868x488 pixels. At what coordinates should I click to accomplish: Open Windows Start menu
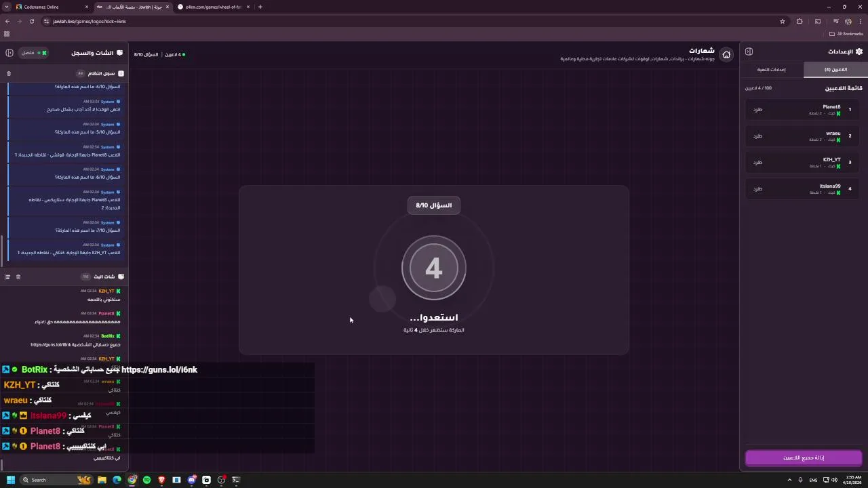coord(10,480)
